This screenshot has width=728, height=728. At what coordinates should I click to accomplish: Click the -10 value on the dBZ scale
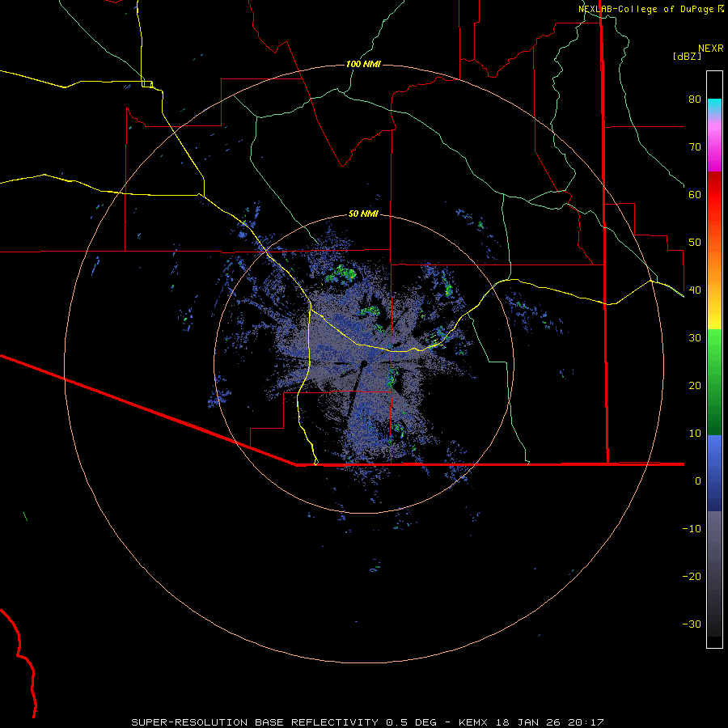click(x=692, y=529)
